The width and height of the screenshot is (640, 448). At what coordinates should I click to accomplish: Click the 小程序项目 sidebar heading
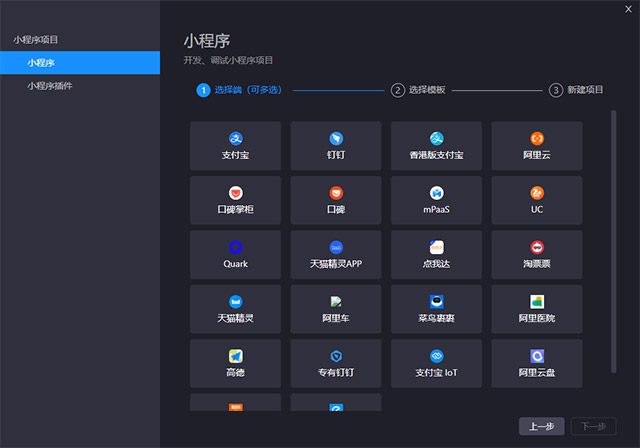click(x=36, y=40)
